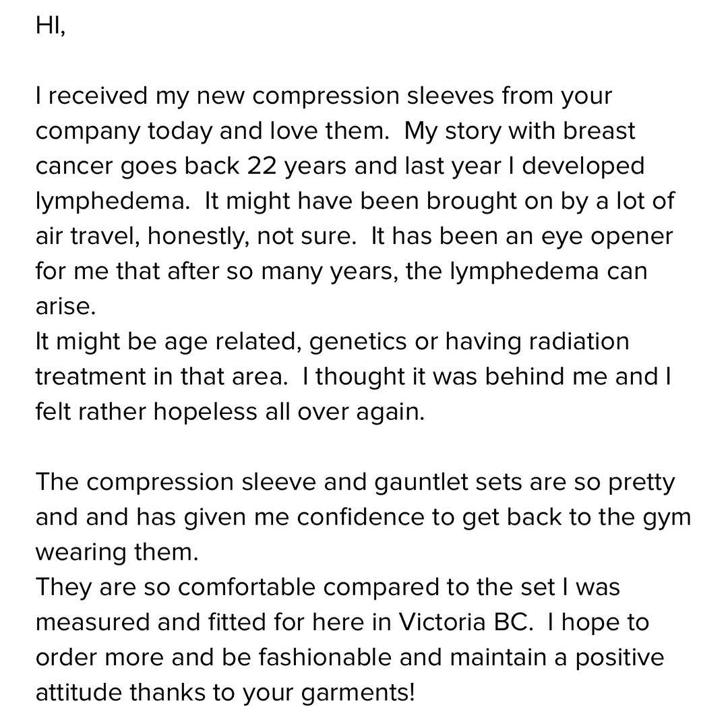Click the words "breast" at the line end
728x728 pixels.
tap(599, 131)
